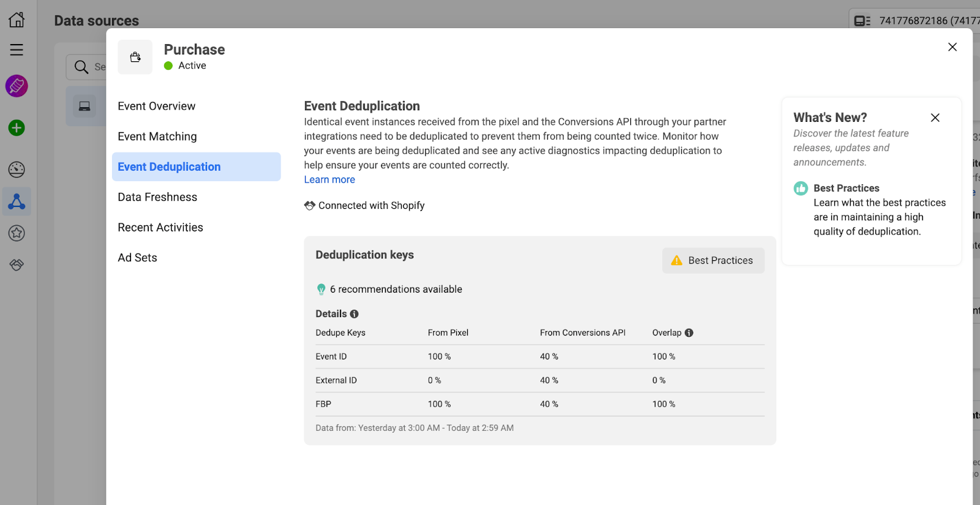Click the Details info icon

[x=354, y=314]
